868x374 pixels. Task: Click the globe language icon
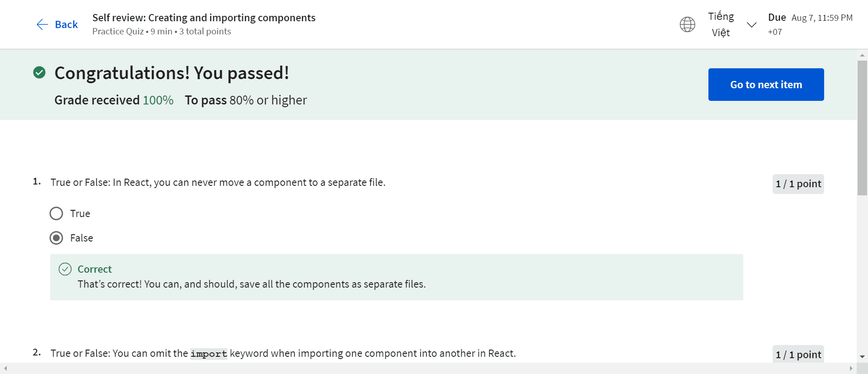coord(687,24)
